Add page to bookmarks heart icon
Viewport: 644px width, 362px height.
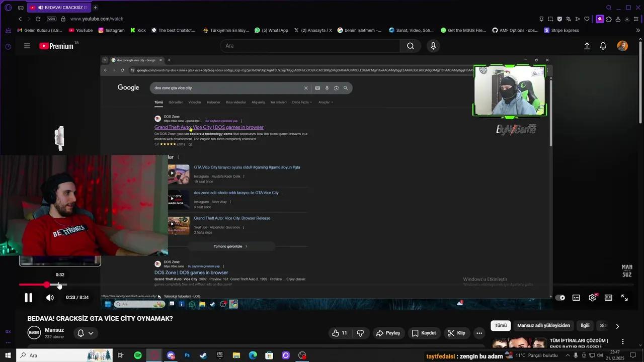click(587, 19)
